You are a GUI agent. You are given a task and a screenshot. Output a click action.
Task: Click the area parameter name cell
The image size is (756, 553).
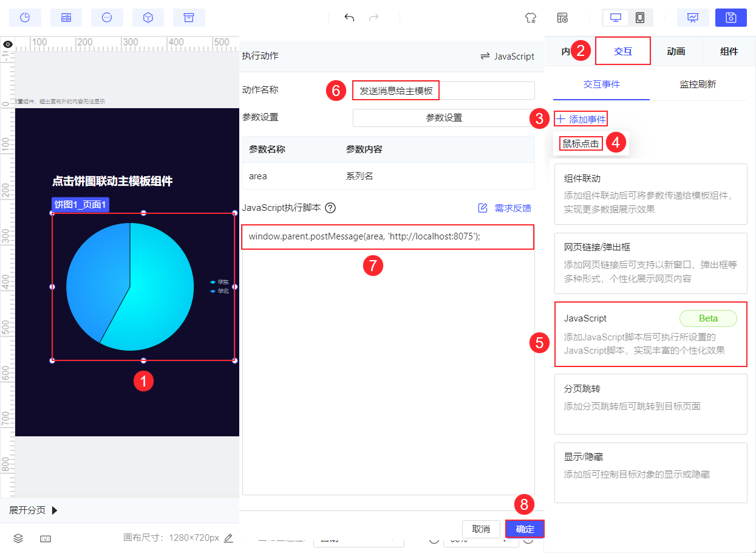[x=258, y=176]
